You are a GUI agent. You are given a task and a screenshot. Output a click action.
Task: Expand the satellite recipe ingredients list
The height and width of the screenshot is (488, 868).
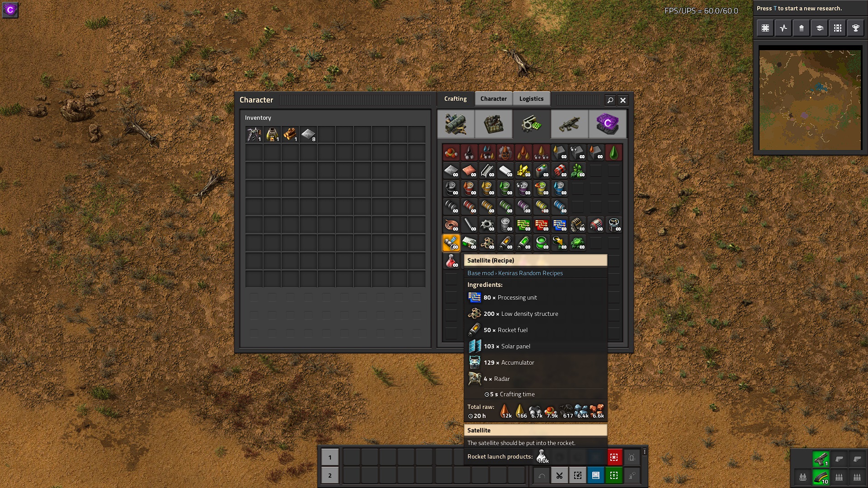[485, 284]
